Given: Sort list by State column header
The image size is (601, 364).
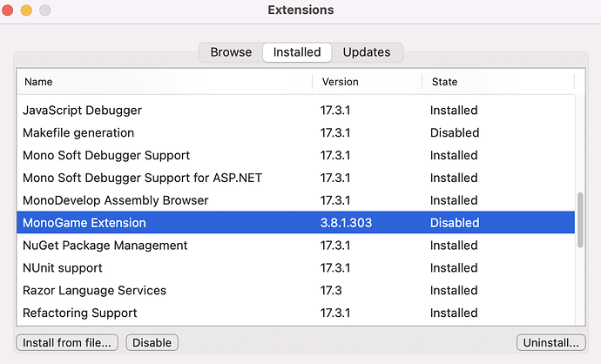Looking at the screenshot, I should (x=498, y=82).
